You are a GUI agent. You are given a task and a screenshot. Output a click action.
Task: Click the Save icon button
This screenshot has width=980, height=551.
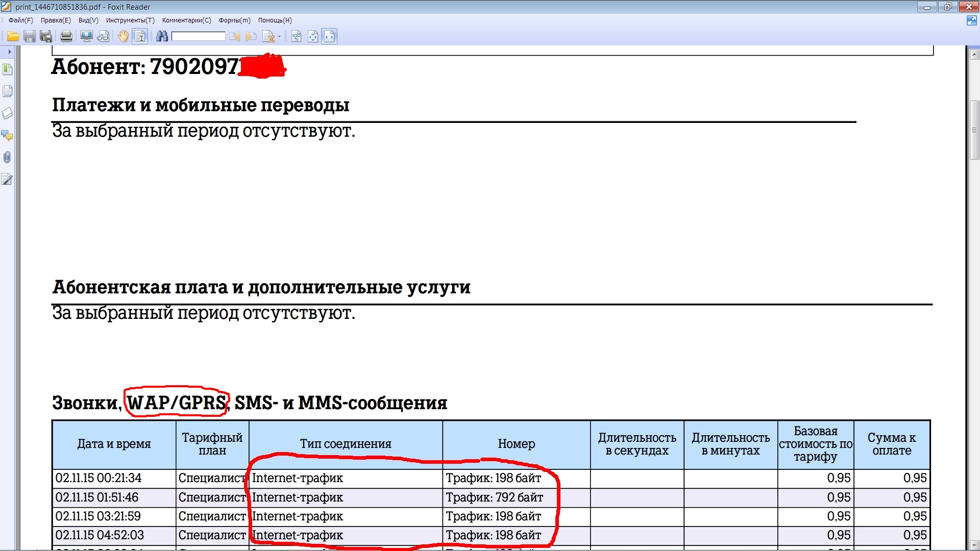30,36
